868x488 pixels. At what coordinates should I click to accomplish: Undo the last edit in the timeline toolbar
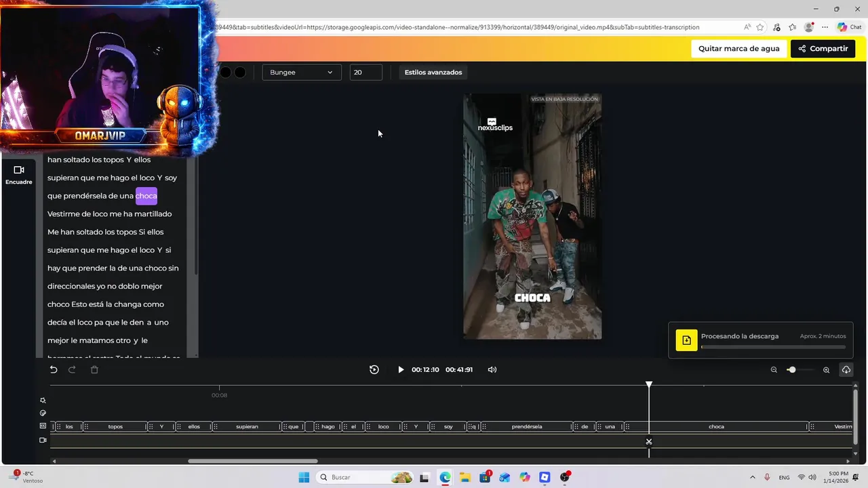(54, 369)
